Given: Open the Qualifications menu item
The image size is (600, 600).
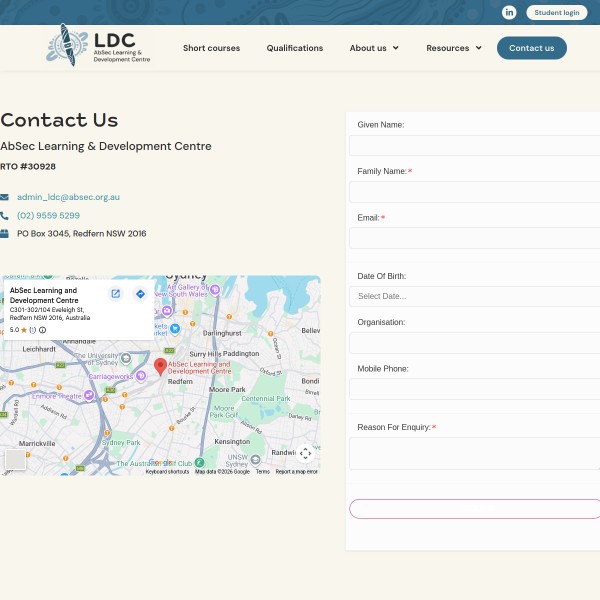Looking at the screenshot, I should click(294, 48).
